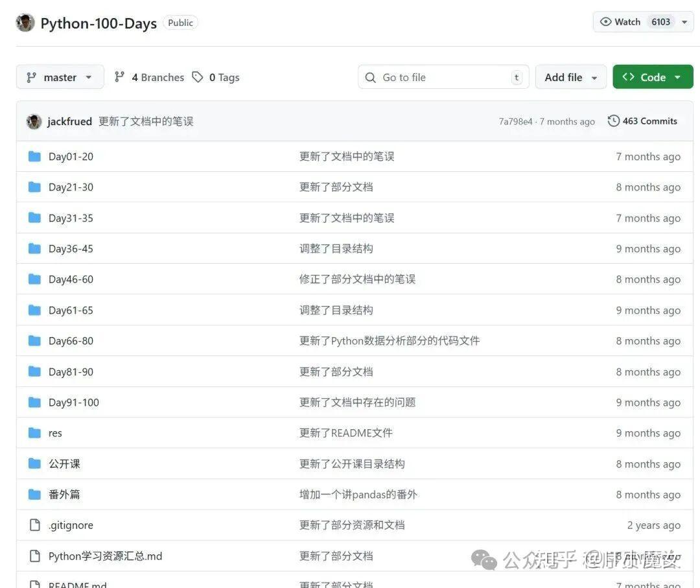Click the Public label badge
Screen dimensions: 700x588
pyautogui.click(x=180, y=22)
